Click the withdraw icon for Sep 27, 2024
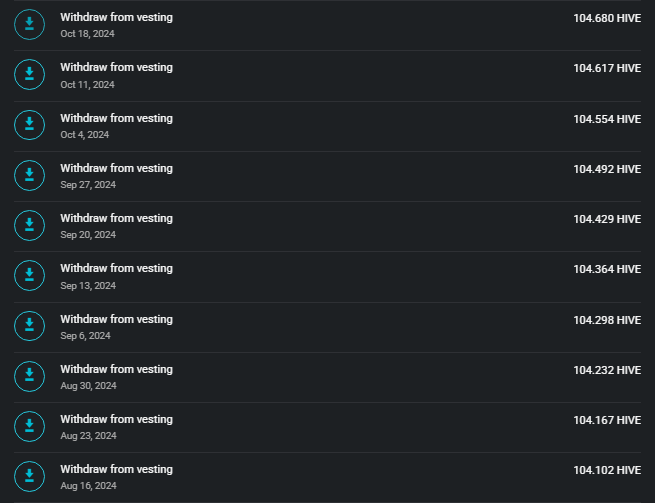 29,175
